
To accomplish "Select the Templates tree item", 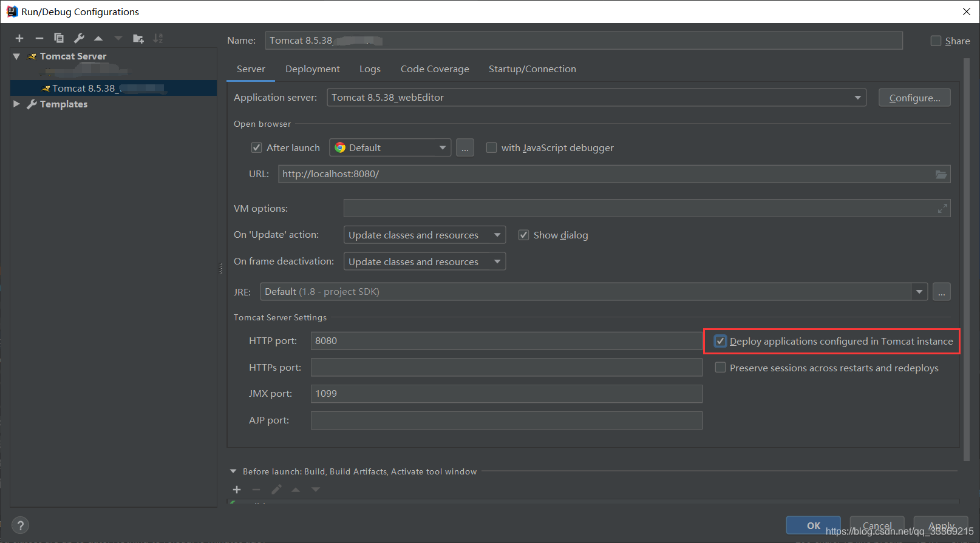I will [64, 104].
